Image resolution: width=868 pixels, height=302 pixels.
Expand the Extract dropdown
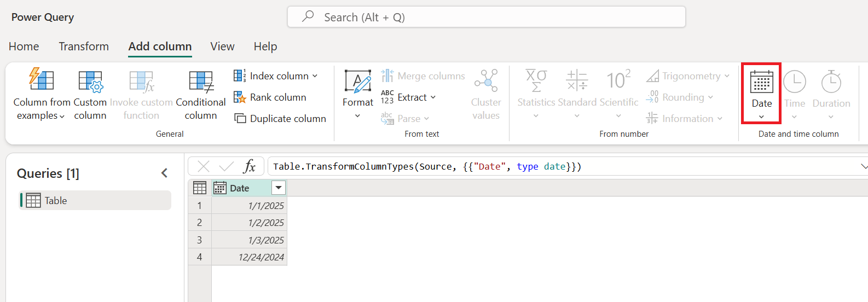433,97
